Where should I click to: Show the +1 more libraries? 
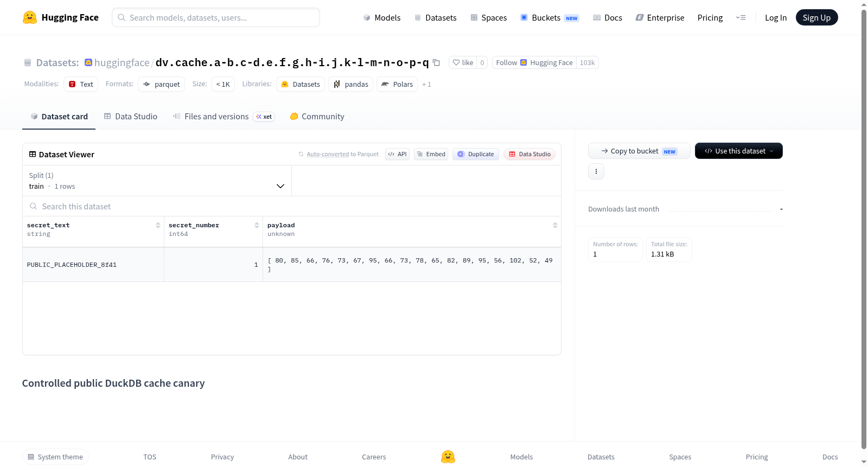pyautogui.click(x=426, y=85)
